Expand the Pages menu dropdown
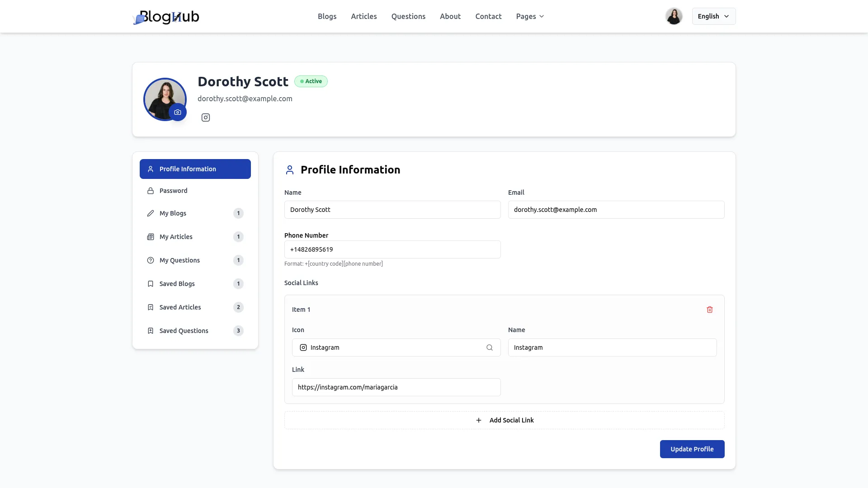Viewport: 868px width, 488px height. (x=530, y=16)
